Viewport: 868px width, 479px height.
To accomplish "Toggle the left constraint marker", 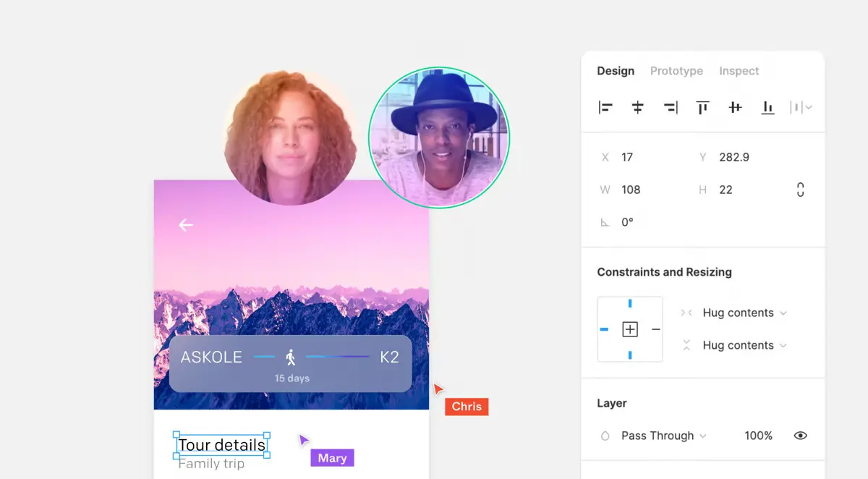I will [605, 329].
